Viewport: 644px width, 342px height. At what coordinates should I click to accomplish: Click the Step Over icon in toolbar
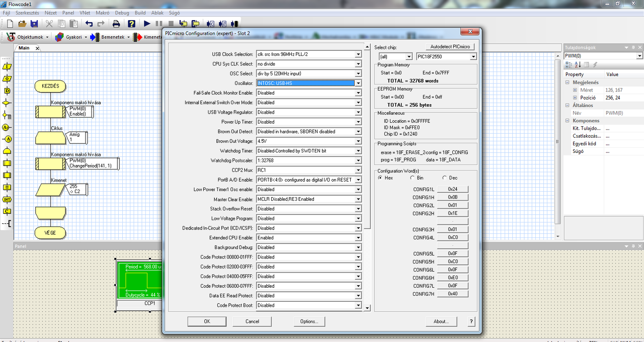pos(195,24)
